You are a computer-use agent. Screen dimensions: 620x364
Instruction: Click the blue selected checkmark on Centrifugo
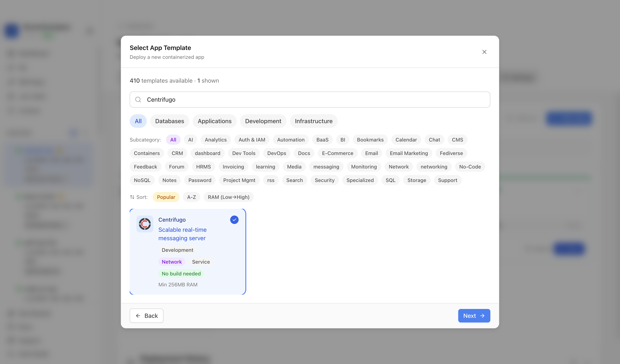[234, 220]
